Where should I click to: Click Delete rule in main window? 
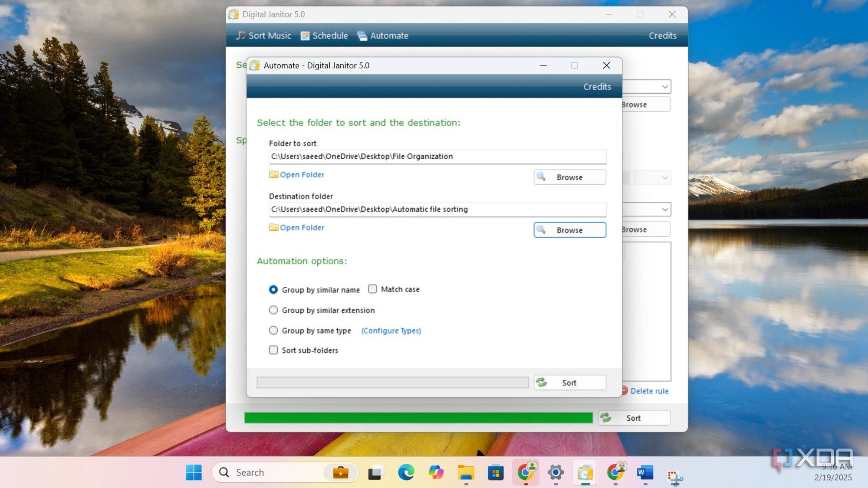(x=649, y=391)
